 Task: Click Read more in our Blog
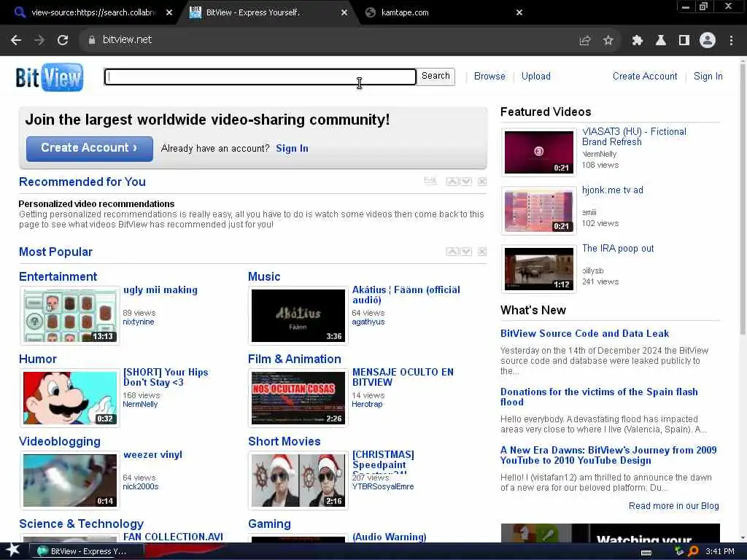(x=673, y=506)
